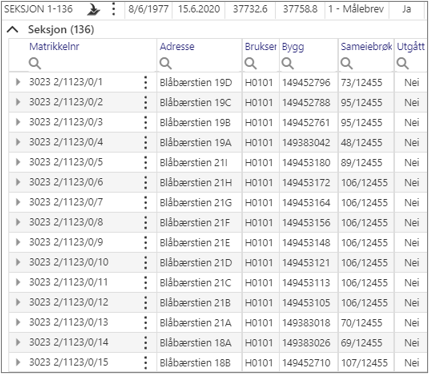Expand row 3023 2/1123/0/3
This screenshot has width=429, height=374.
click(x=18, y=122)
